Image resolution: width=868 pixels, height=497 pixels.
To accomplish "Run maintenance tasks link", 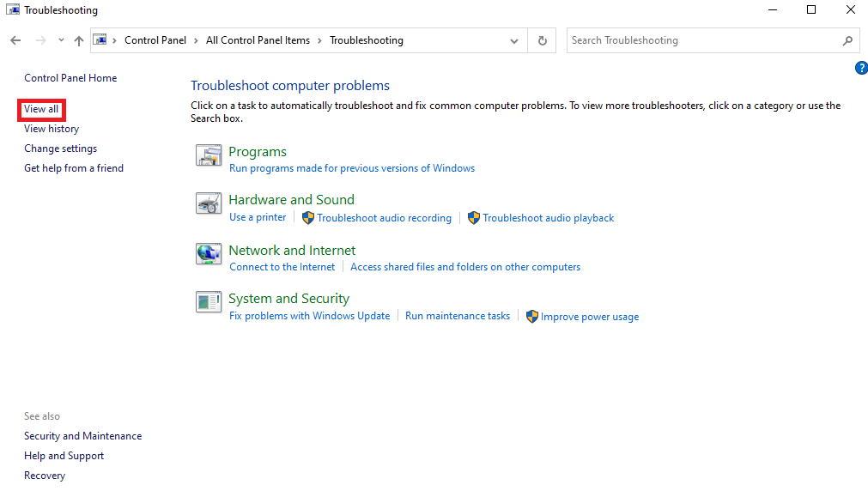I will [x=458, y=316].
